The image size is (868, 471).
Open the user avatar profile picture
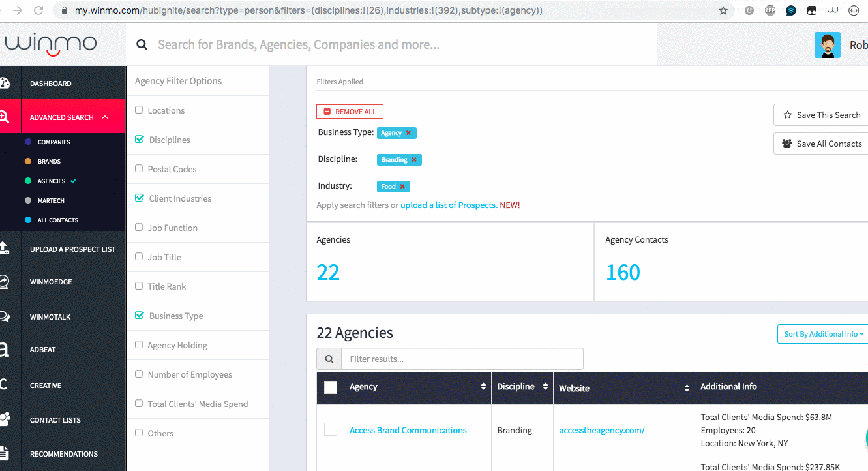coord(828,45)
